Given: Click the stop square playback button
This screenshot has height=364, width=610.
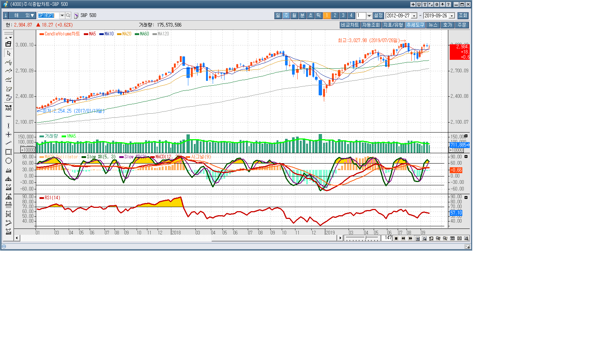Looking at the screenshot, I should (396, 238).
